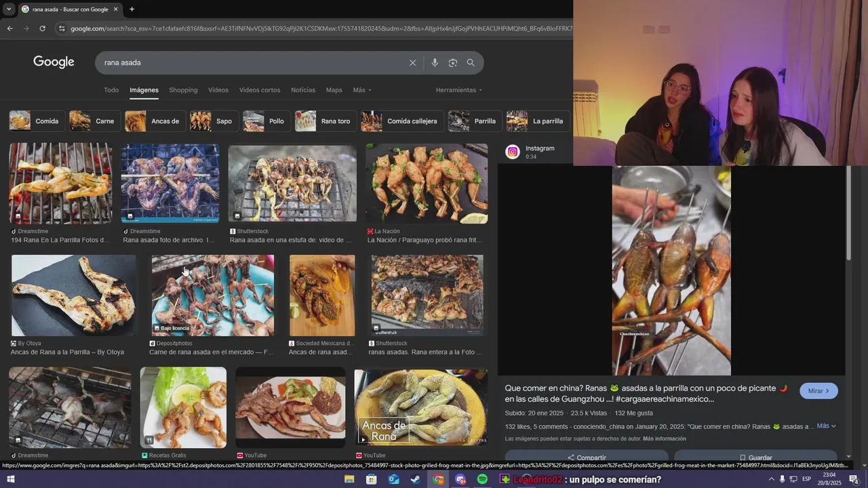Screen dimensions: 868x488
Task: Switch to the Noticias tab
Action: coord(303,90)
